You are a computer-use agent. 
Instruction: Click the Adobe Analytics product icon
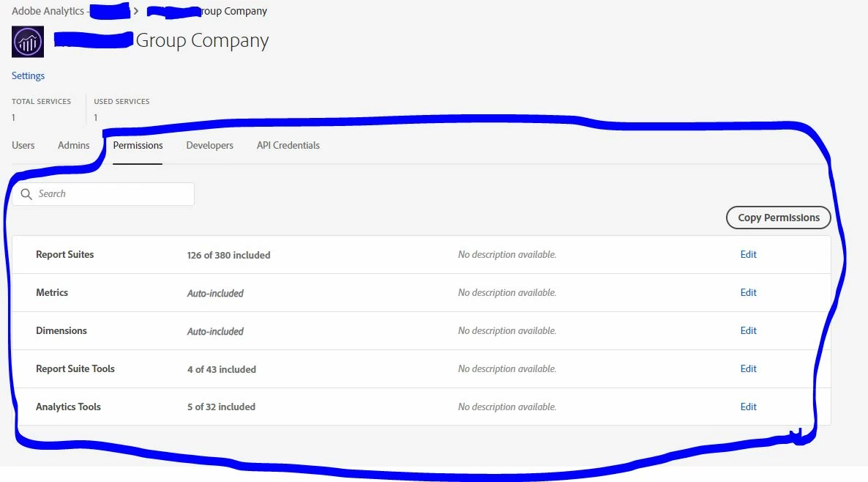(28, 42)
